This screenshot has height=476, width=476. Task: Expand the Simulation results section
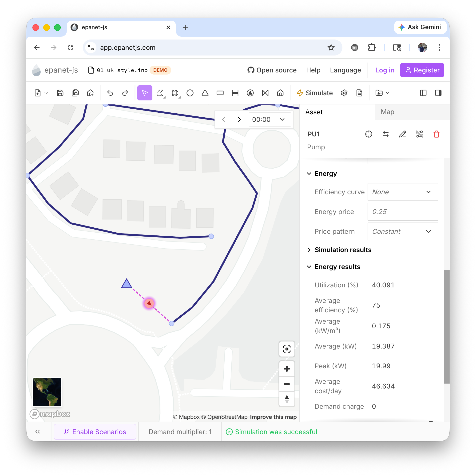click(x=342, y=250)
